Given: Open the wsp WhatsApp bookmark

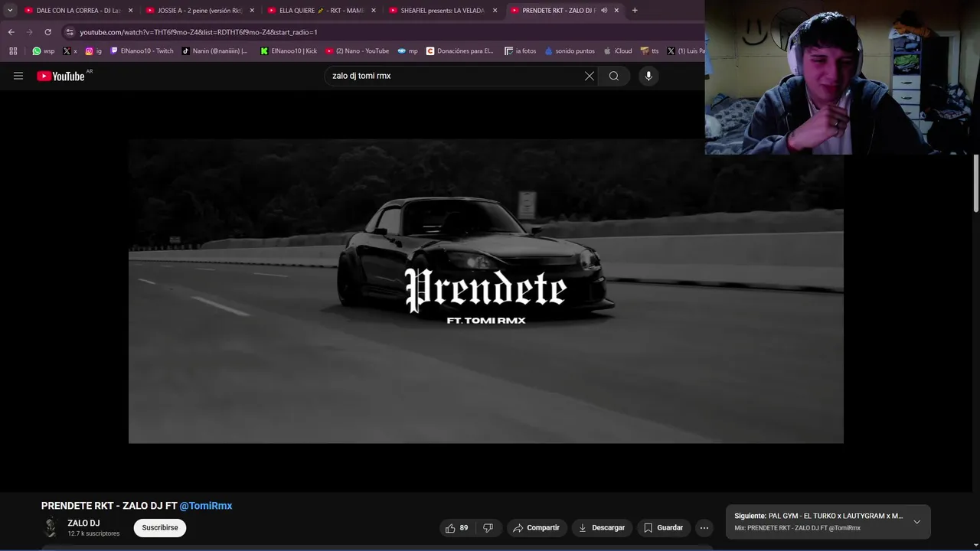Looking at the screenshot, I should tap(44, 51).
